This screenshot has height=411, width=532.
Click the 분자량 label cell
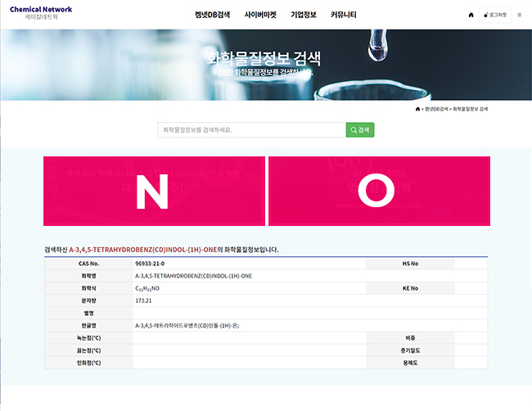coord(88,300)
